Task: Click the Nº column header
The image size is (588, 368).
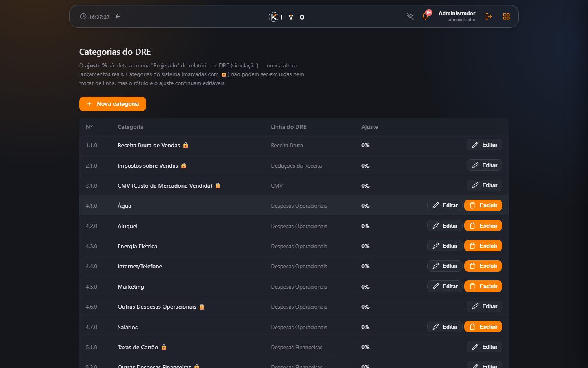Action: 89,127
